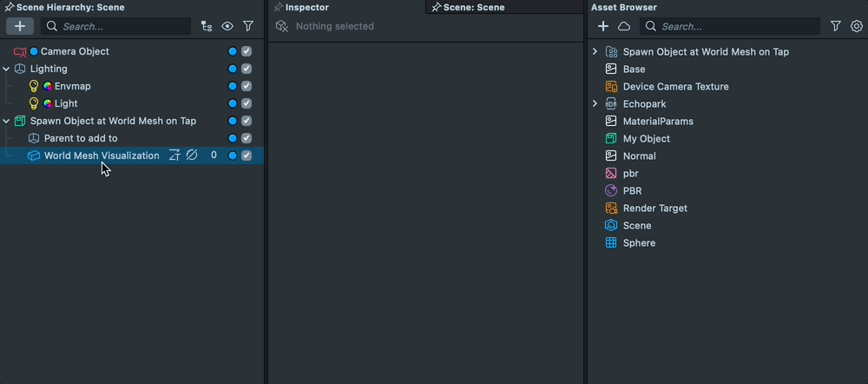Screen dimensions: 868x384
Task: Click the add object plus button in Scene Hierarchy
Action: click(x=19, y=26)
